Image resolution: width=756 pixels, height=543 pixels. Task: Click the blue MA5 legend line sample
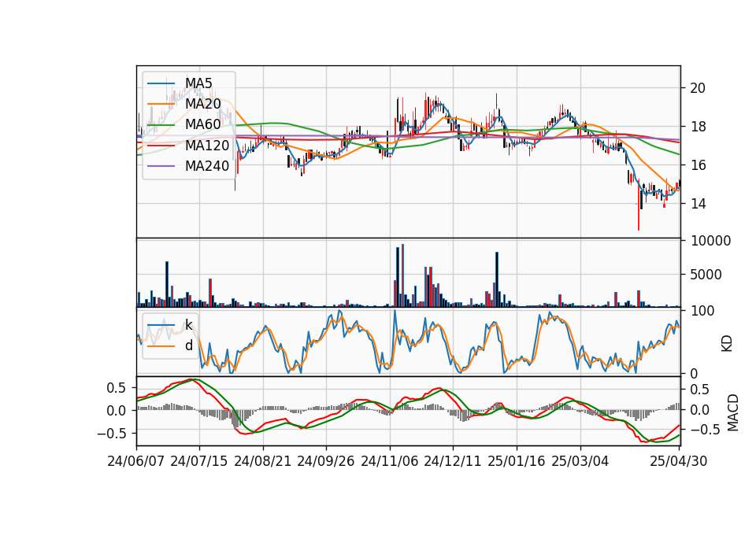161,83
